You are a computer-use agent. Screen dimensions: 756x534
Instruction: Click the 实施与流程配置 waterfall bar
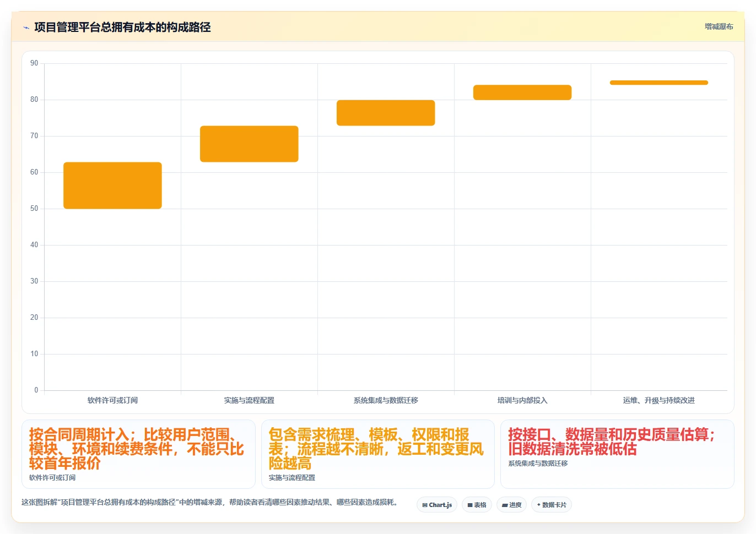249,144
